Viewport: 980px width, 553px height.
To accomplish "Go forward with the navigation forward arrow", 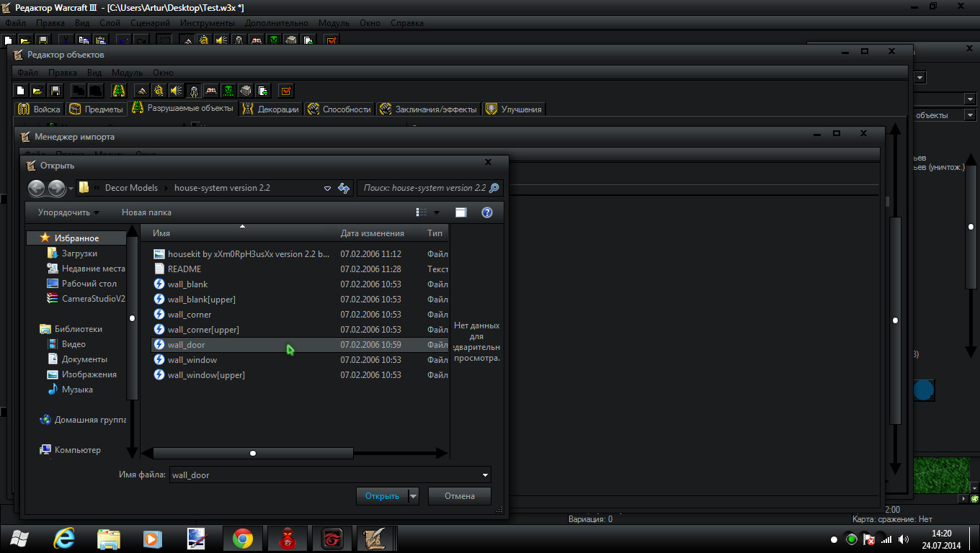I will (x=57, y=189).
